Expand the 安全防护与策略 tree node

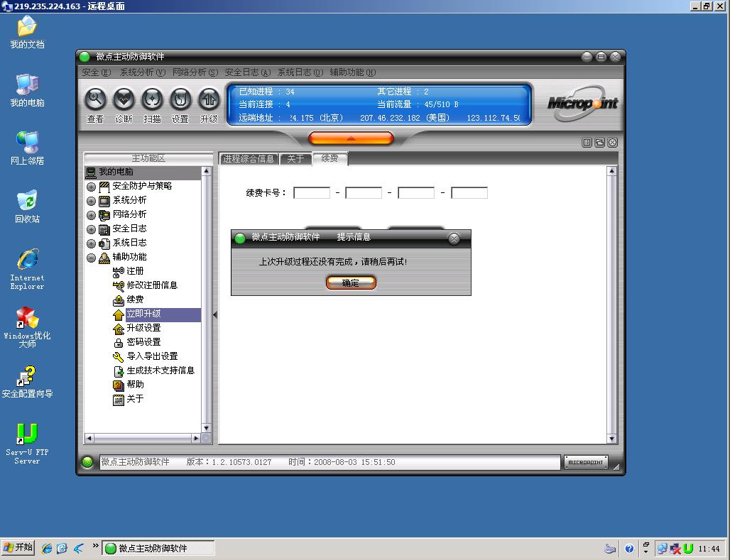pos(91,187)
